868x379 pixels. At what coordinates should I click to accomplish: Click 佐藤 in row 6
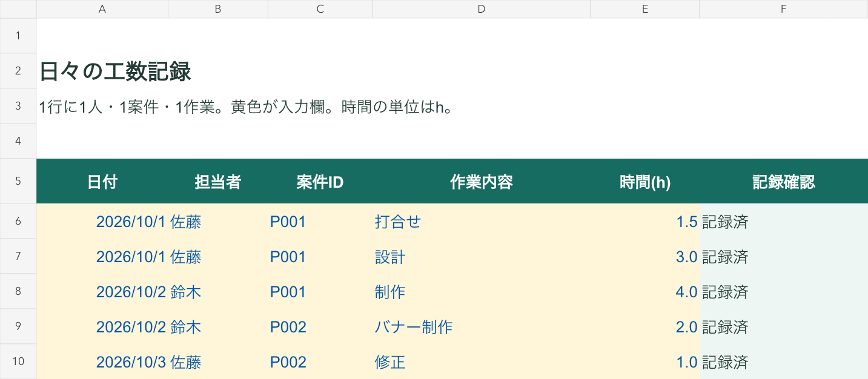pyautogui.click(x=218, y=221)
